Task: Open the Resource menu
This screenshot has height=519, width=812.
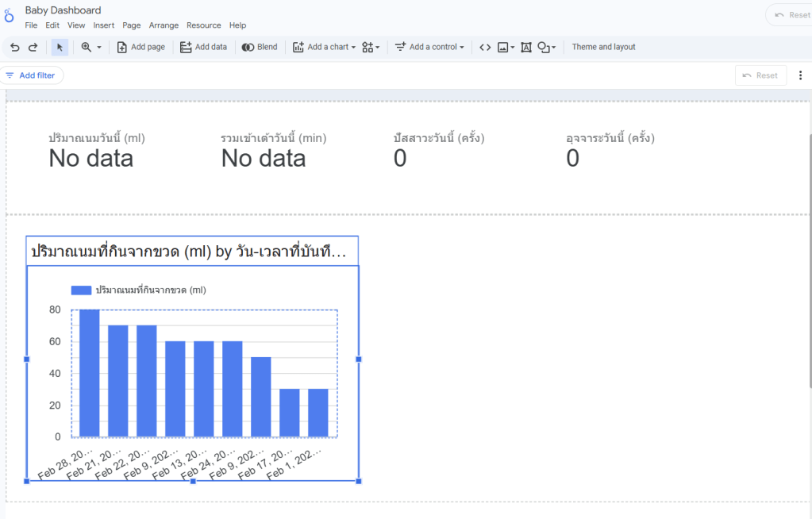Action: coord(203,25)
